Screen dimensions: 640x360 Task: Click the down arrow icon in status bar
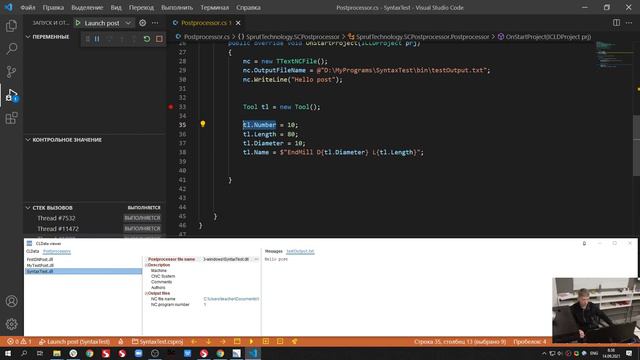(x=208, y=342)
